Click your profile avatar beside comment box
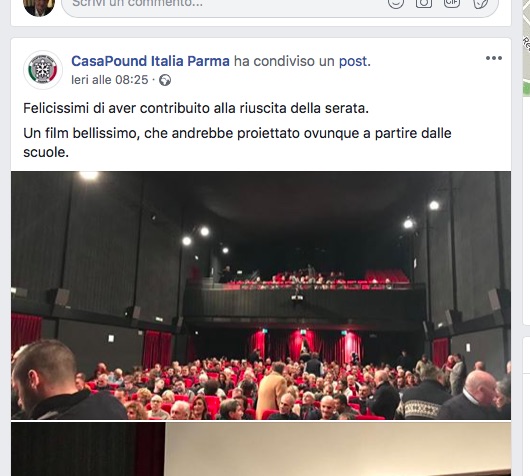This screenshot has width=530, height=476. tap(39, 6)
